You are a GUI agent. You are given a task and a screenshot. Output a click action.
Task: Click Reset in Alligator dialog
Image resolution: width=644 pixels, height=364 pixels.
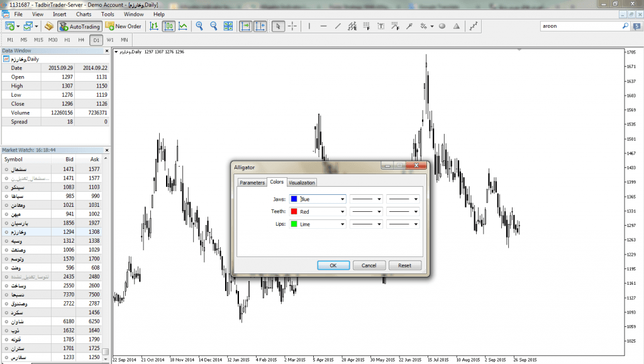404,265
